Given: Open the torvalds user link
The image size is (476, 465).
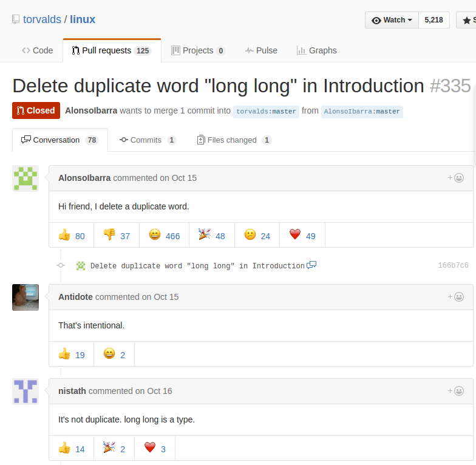Looking at the screenshot, I should [42, 19].
